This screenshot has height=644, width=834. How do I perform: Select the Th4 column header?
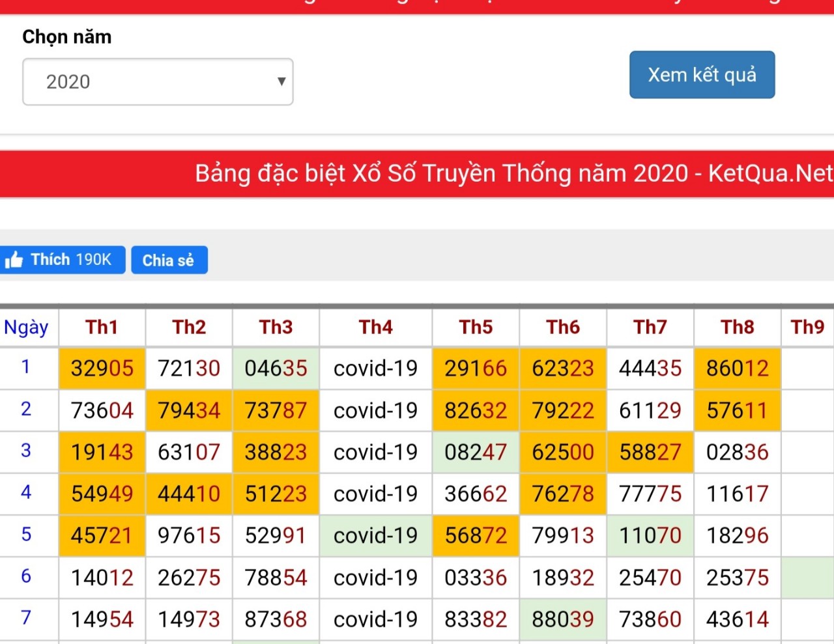376,327
